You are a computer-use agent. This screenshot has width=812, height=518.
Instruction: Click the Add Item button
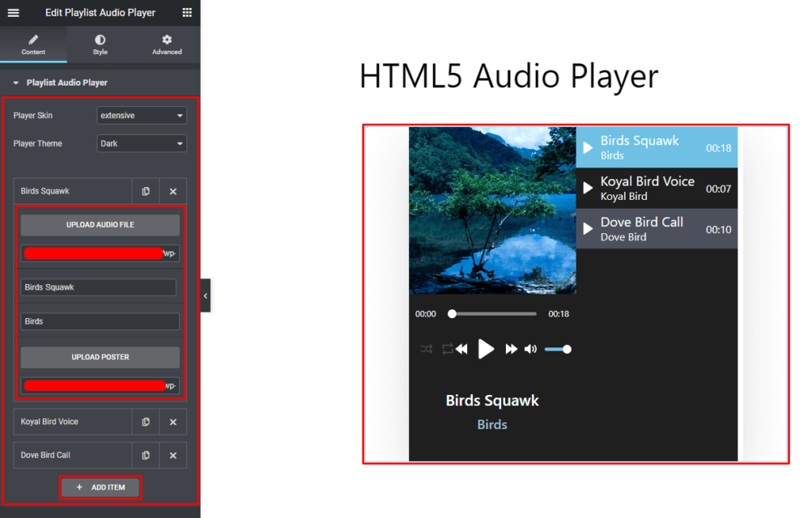pos(100,487)
